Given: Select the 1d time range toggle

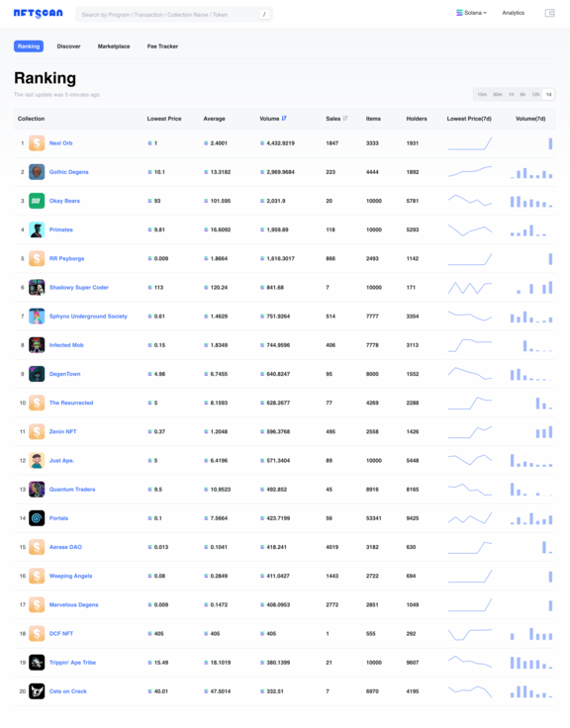Looking at the screenshot, I should point(548,94).
